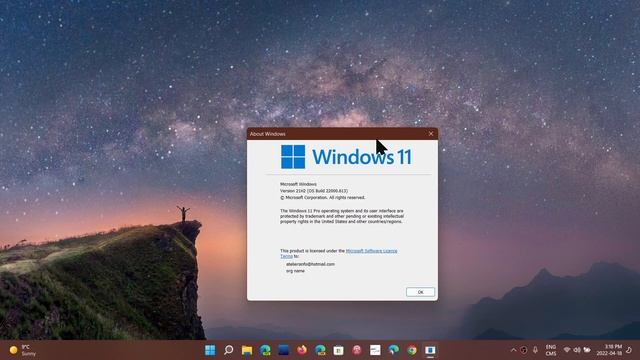Launch Google Chrome from the taskbar
This screenshot has height=360, width=640.
coord(412,350)
